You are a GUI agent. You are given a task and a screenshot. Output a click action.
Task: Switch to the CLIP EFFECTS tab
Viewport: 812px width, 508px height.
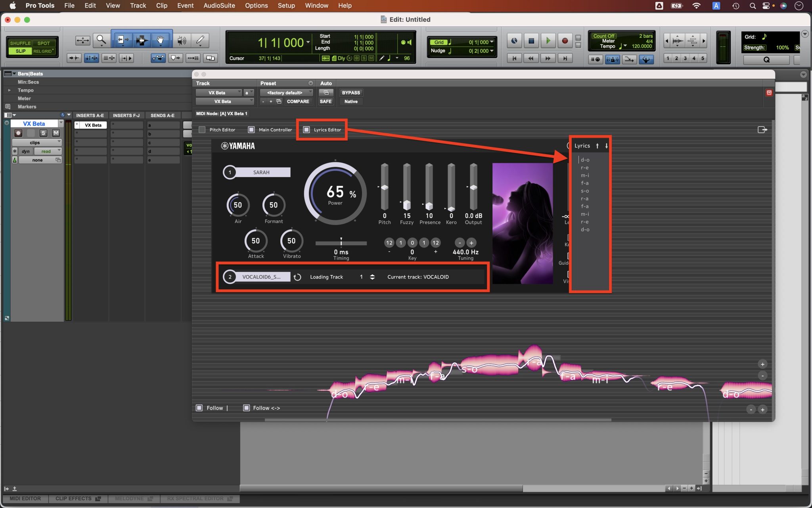[x=74, y=498]
